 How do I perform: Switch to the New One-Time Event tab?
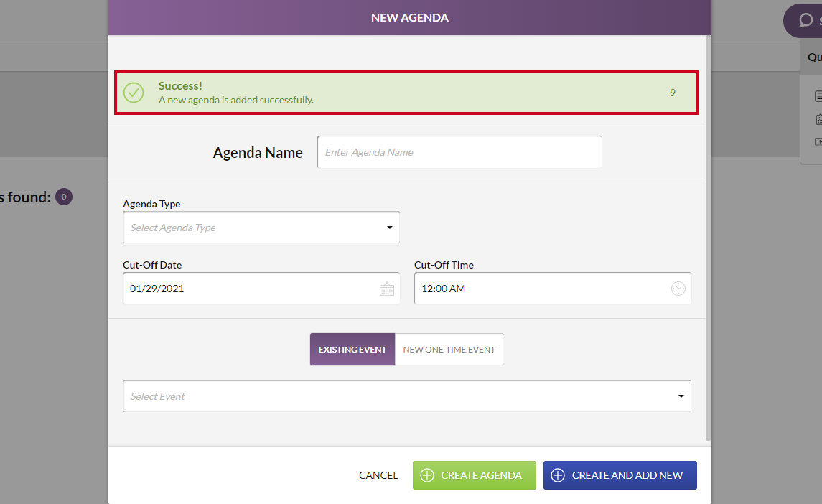click(449, 350)
